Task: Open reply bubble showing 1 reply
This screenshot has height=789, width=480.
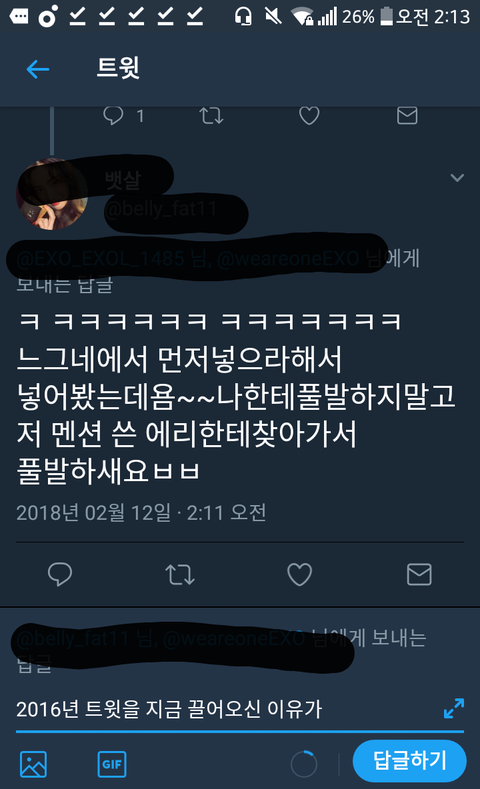Action: point(113,116)
